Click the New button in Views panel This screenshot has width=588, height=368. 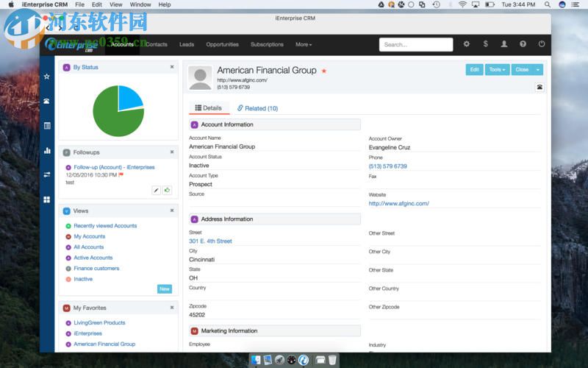click(x=164, y=289)
